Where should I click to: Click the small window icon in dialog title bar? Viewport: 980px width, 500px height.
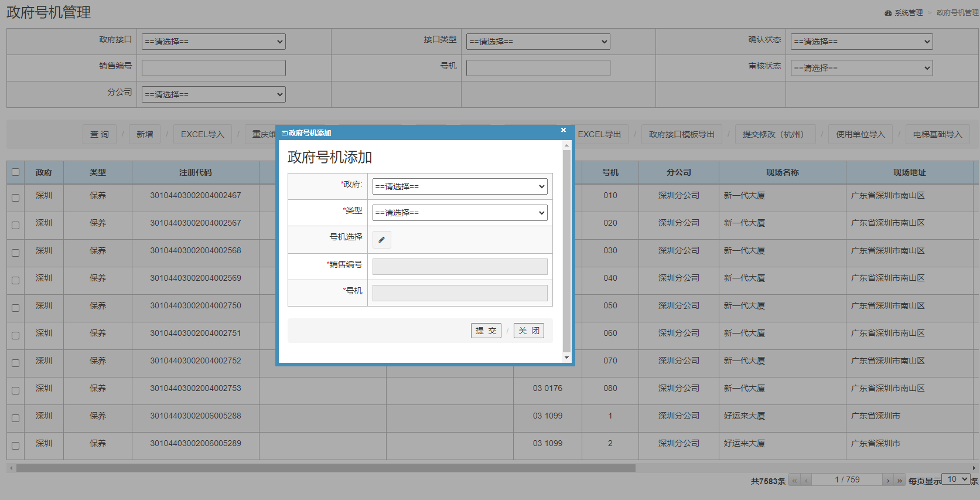(x=284, y=133)
